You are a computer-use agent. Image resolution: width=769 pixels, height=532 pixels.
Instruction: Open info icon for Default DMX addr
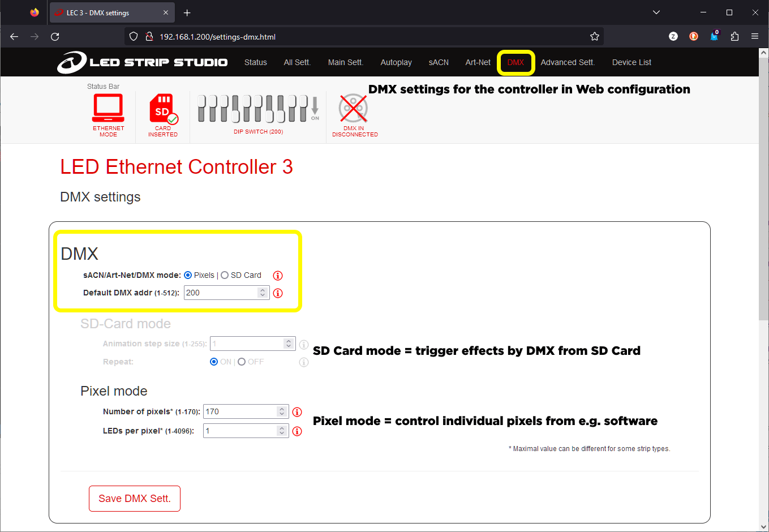pyautogui.click(x=278, y=293)
